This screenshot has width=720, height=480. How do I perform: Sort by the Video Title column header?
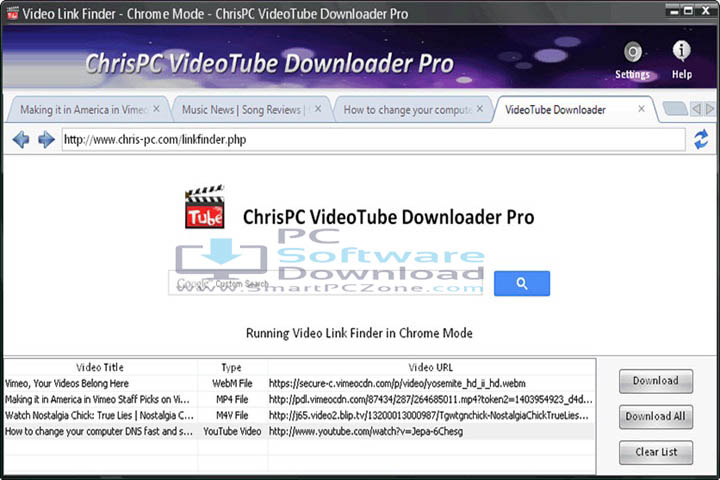click(x=100, y=367)
